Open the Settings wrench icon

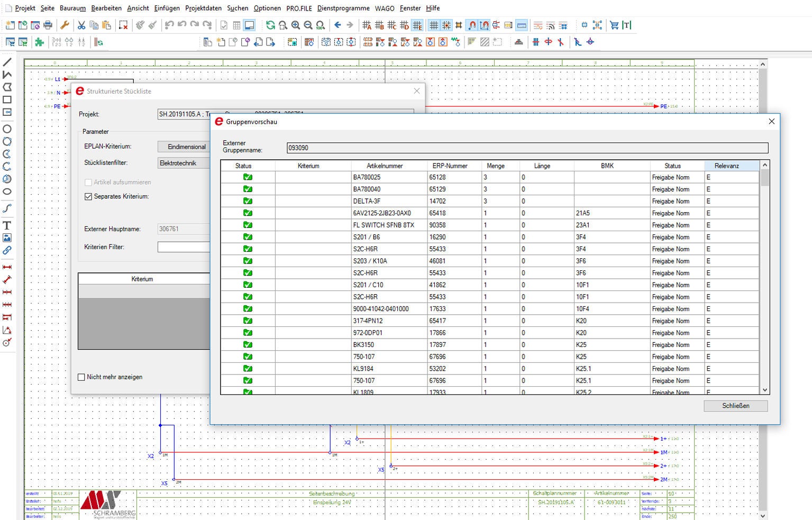[x=65, y=24]
